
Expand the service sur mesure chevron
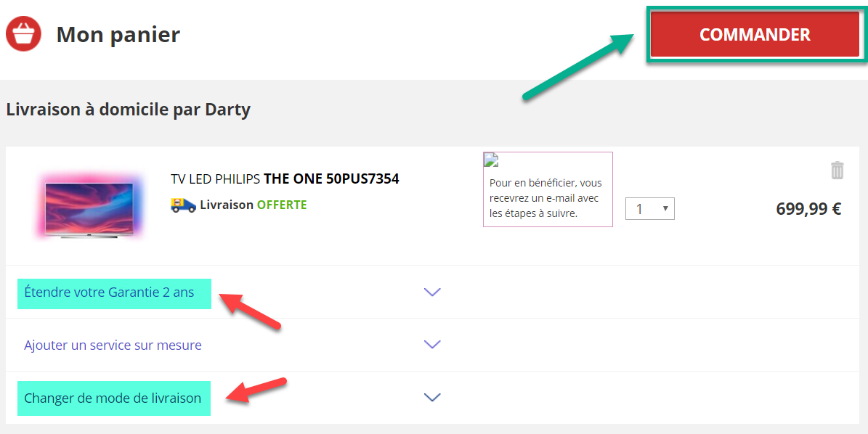click(432, 345)
